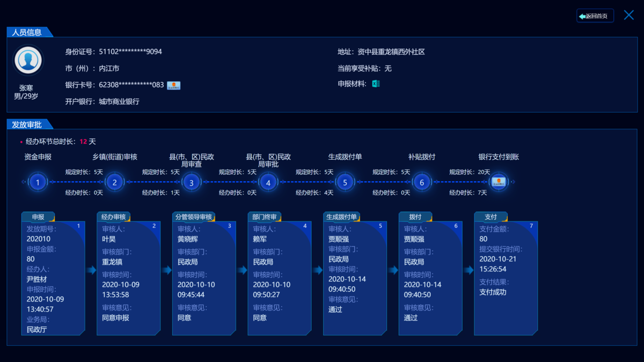Click step 3 县民政局审查 circle node

click(192, 182)
